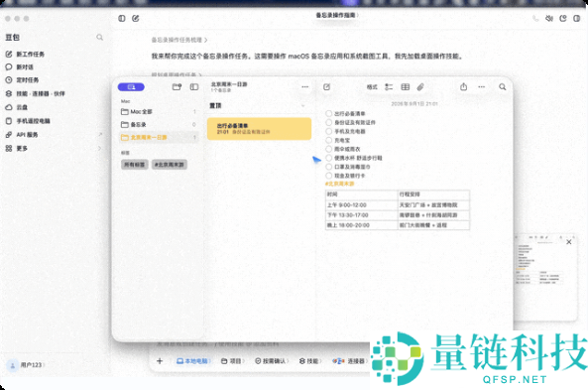Toggle Doubao sidebar panel icon
The image size is (588, 390).
click(x=122, y=19)
